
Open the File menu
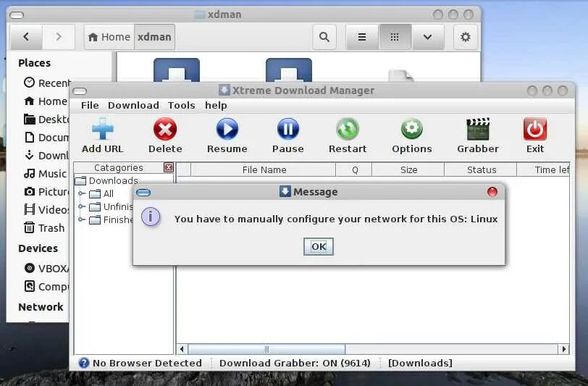90,106
